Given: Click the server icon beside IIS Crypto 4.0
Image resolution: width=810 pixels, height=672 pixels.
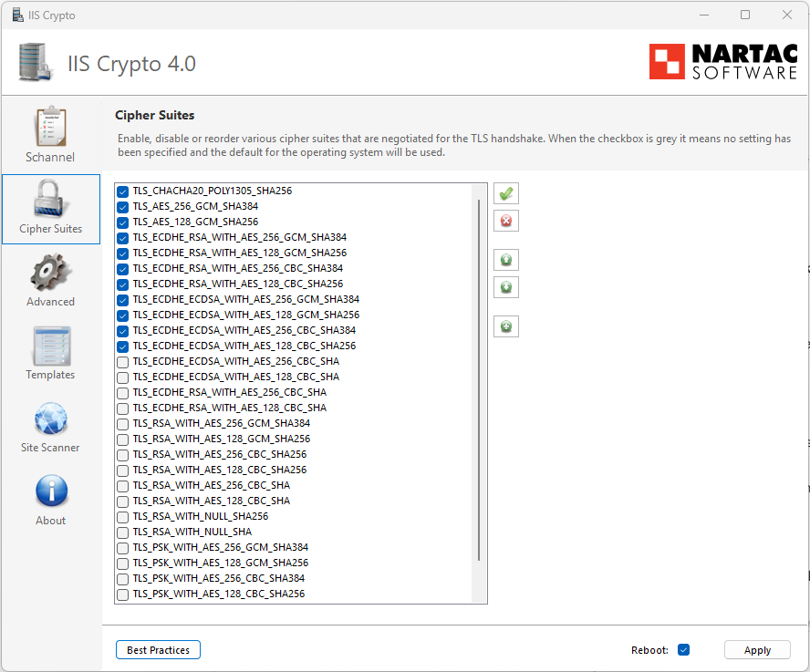Looking at the screenshot, I should 36,62.
